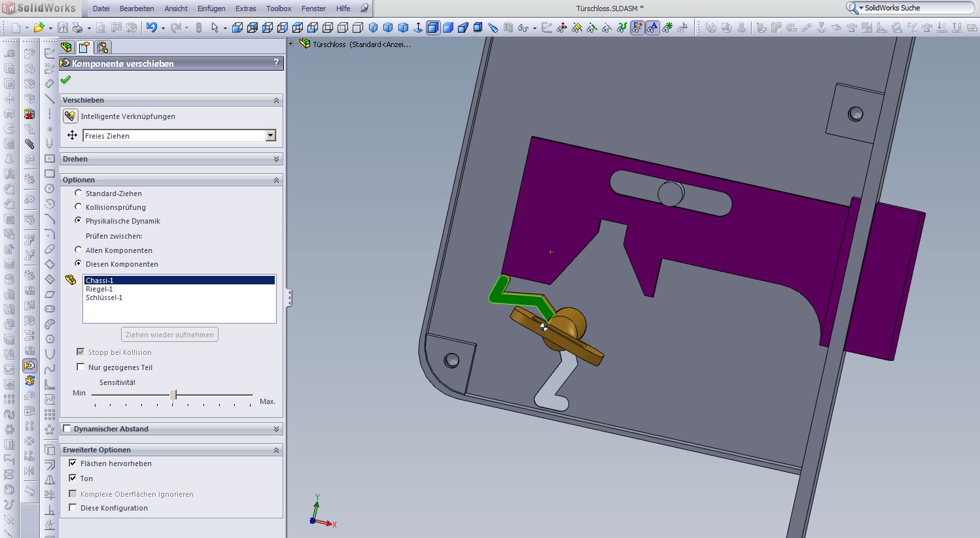980x538 pixels.
Task: Click the help question mark in panel header
Action: [276, 63]
